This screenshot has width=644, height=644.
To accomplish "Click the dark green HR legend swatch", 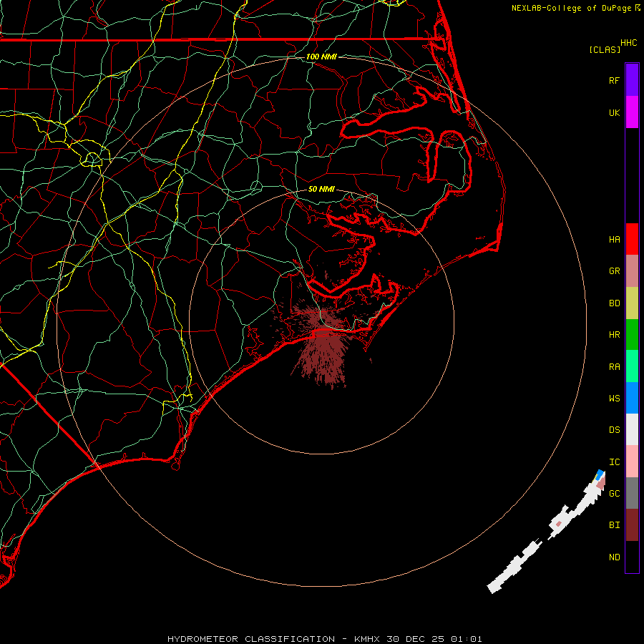I will pyautogui.click(x=632, y=334).
